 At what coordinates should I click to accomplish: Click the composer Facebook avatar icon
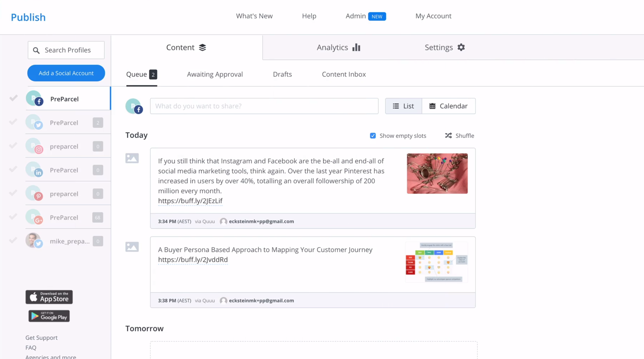(x=134, y=106)
